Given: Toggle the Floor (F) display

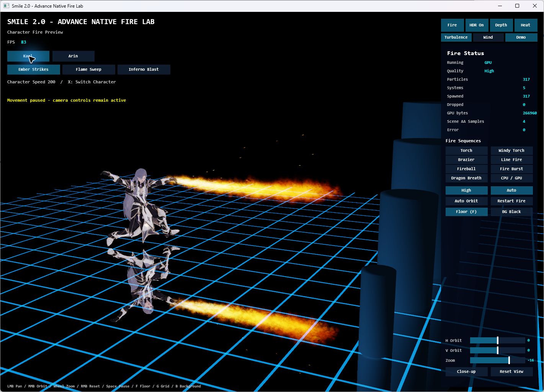Looking at the screenshot, I should [x=466, y=212].
